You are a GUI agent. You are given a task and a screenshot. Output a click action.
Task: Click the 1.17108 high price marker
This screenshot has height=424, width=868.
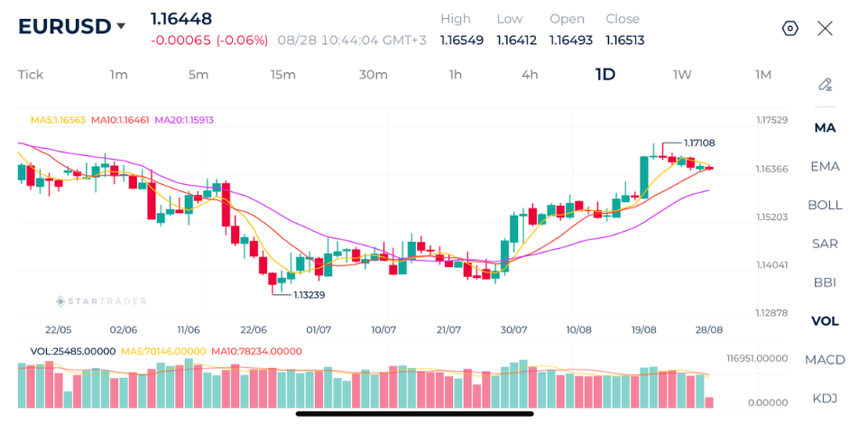click(699, 143)
